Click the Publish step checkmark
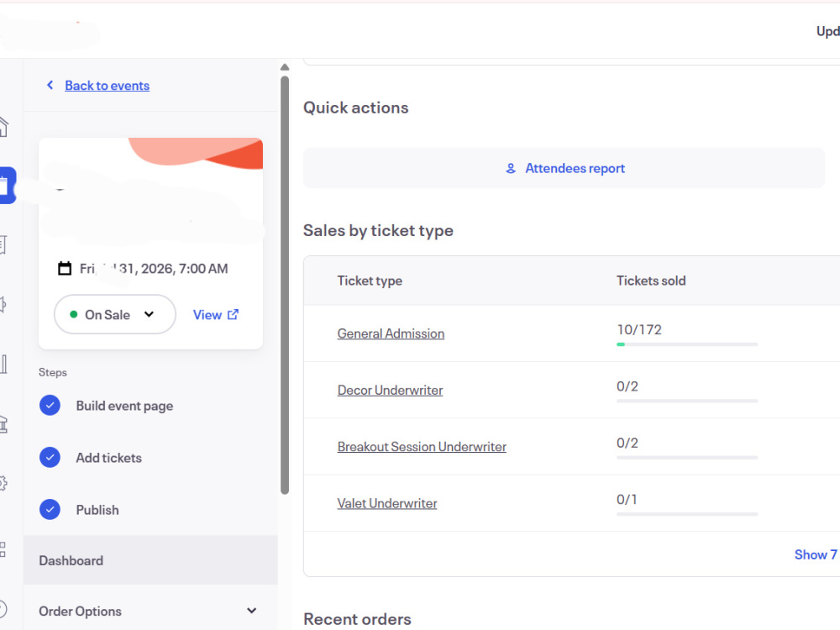 [x=50, y=510]
